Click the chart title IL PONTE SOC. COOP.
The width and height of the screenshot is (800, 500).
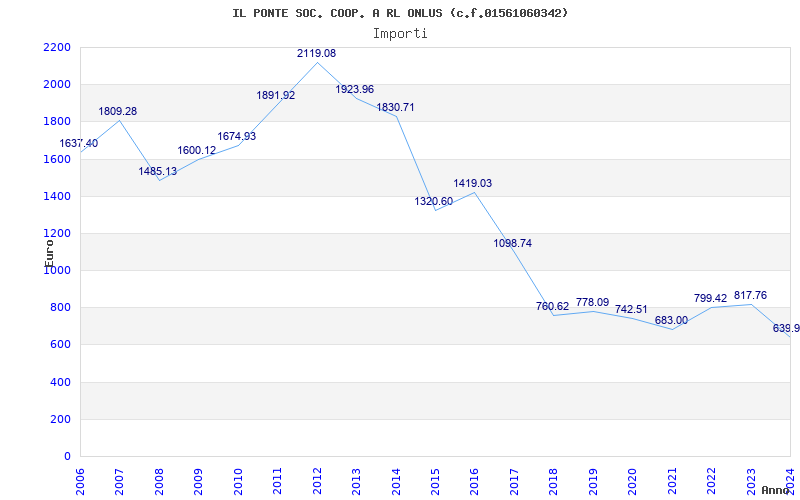pos(400,13)
